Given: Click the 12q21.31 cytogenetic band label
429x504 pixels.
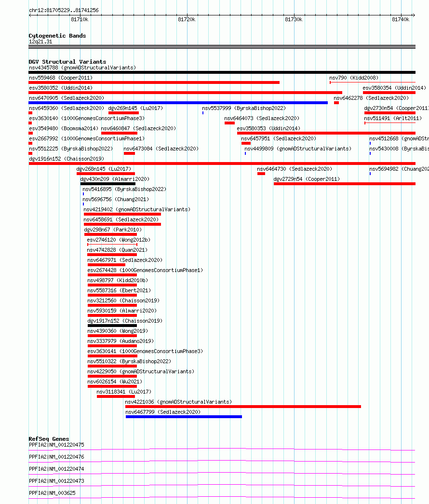Looking at the screenshot, I should (x=40, y=42).
